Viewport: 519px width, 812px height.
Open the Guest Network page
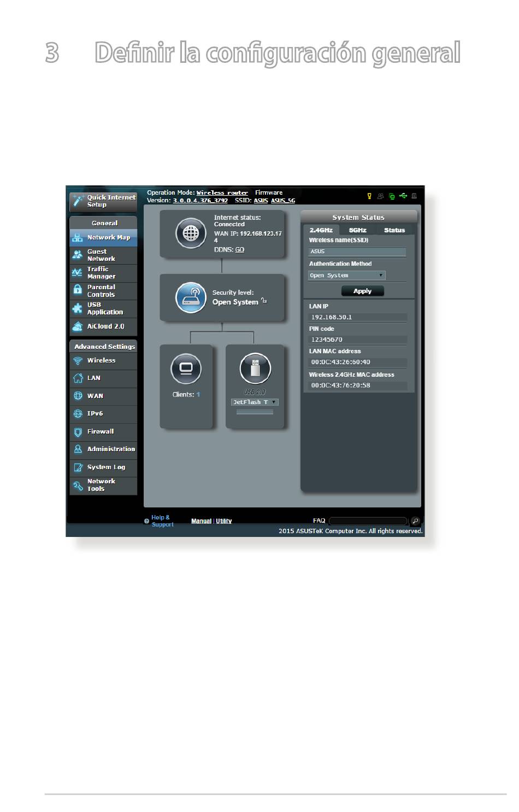click(103, 255)
